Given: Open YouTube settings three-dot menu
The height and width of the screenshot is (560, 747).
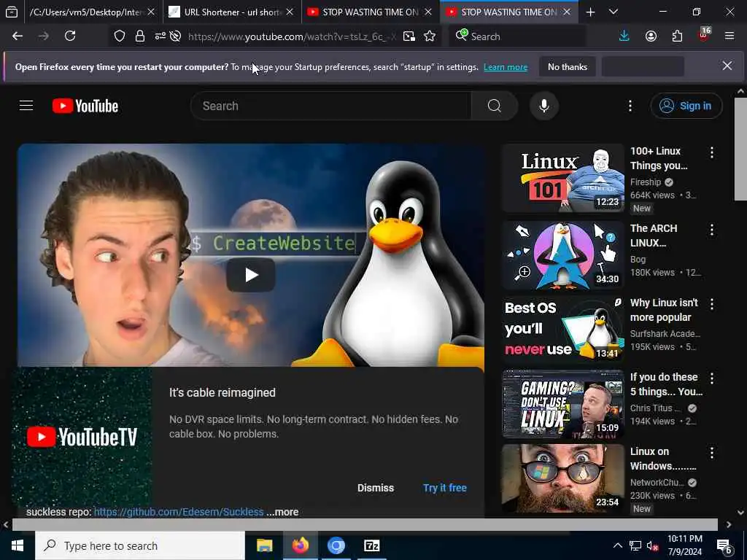Looking at the screenshot, I should (630, 106).
